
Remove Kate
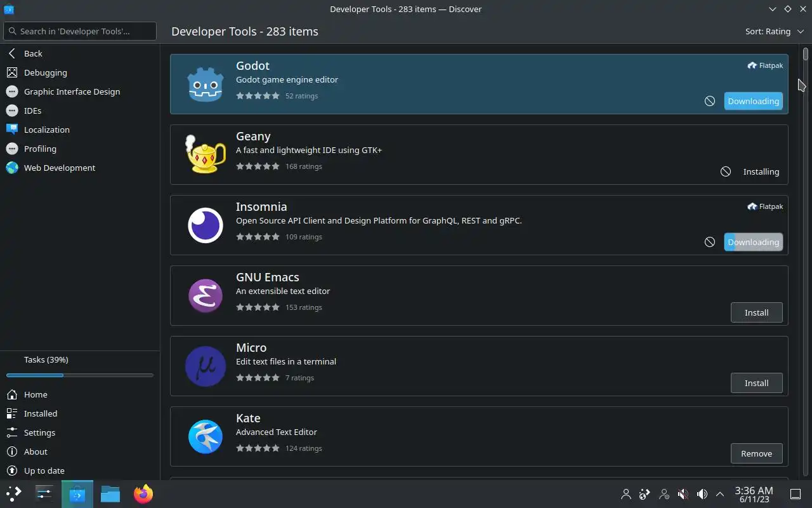click(756, 453)
